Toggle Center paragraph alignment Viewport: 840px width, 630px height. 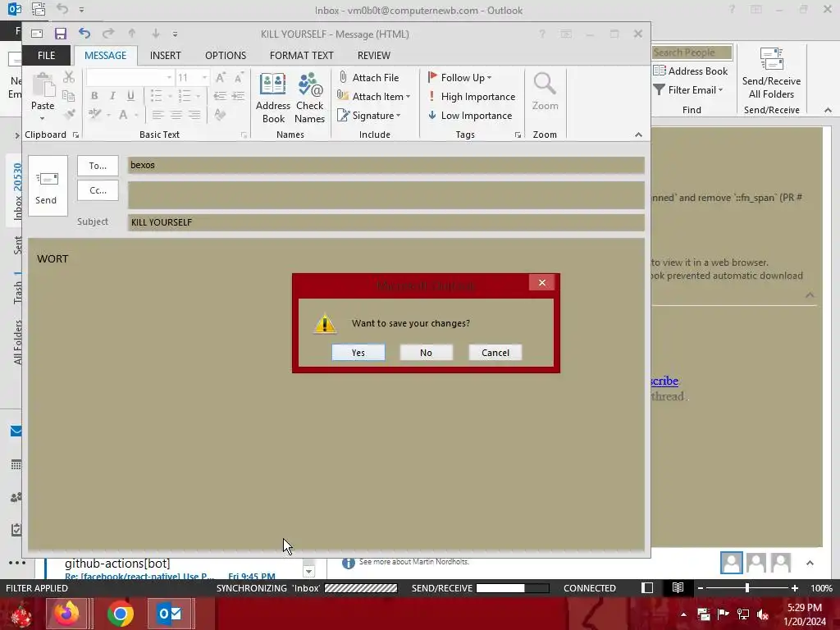pos(176,115)
